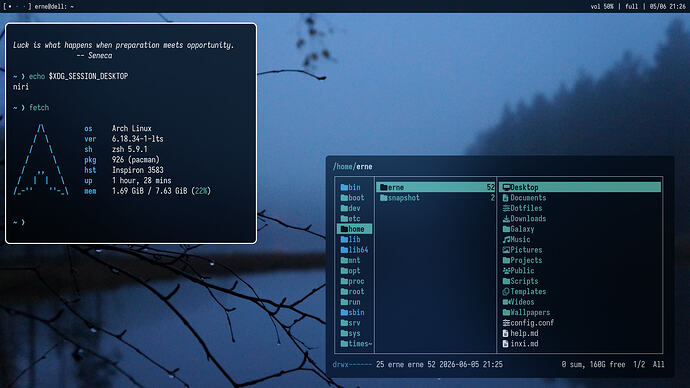Click the /home path segment
Viewport: 690px width, 388px height.
tap(343, 167)
